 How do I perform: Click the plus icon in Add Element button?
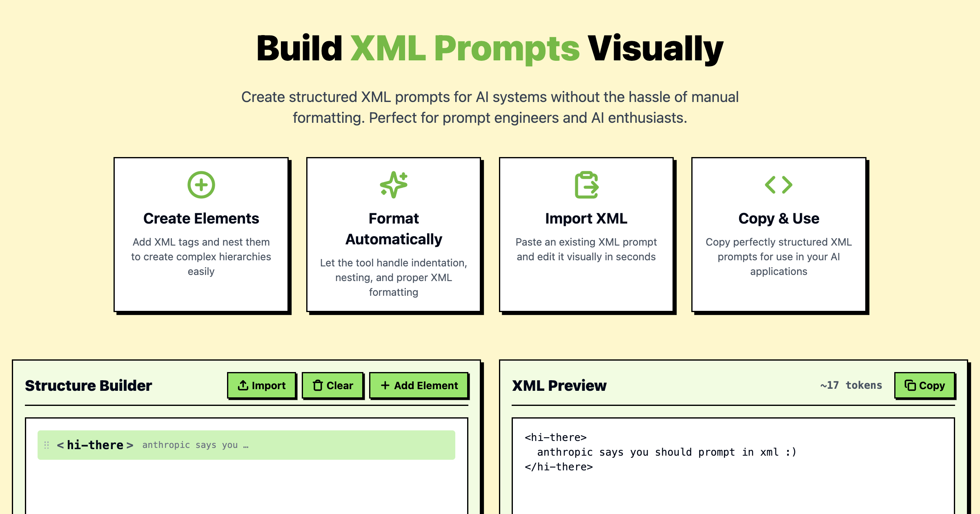pos(384,385)
